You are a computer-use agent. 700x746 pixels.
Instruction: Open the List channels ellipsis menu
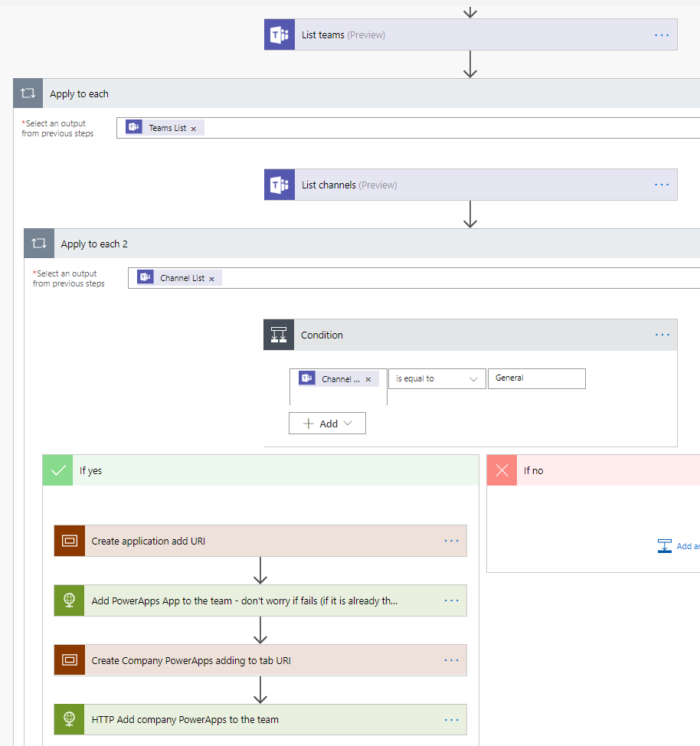tap(662, 185)
